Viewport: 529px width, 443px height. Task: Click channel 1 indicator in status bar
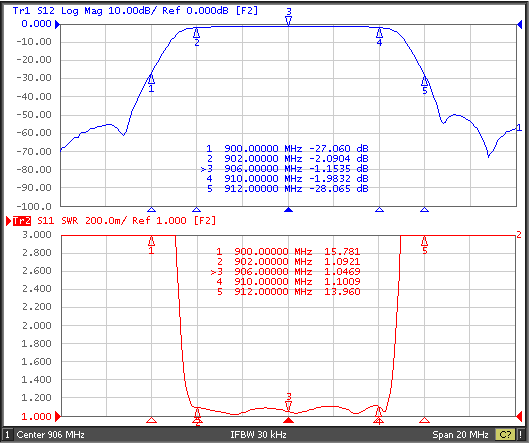coord(7,435)
